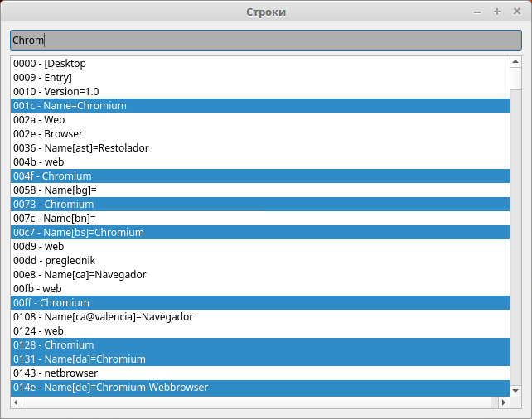Viewport: 532px width, 419px height.
Task: Minimize the Строки window
Action: pyautogui.click(x=477, y=12)
